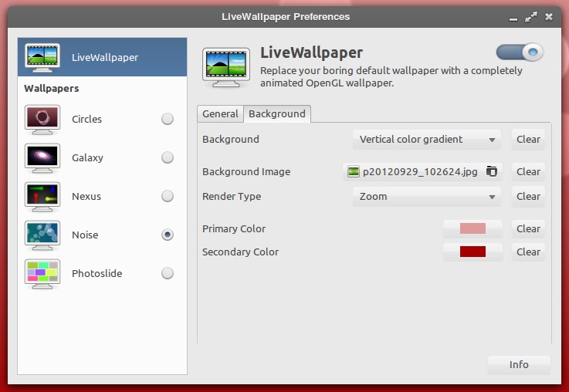
Task: Click the Galaxy wallpaper monitor icon
Action: coord(42,157)
